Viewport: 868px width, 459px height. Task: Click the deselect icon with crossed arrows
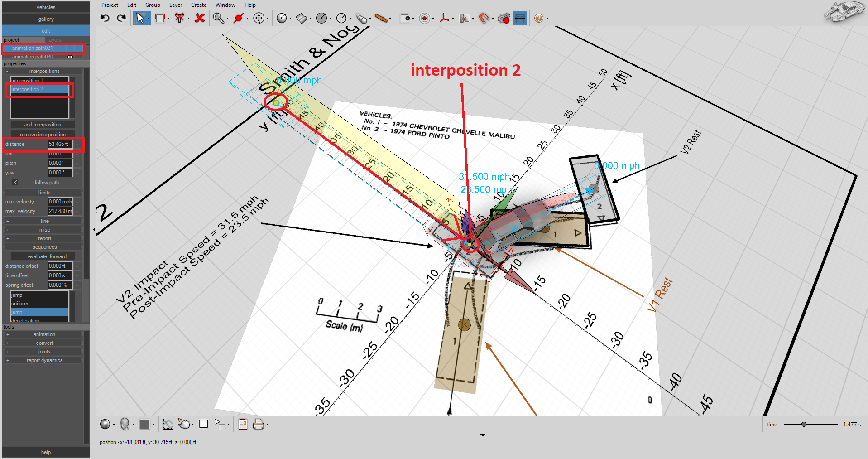tap(180, 18)
